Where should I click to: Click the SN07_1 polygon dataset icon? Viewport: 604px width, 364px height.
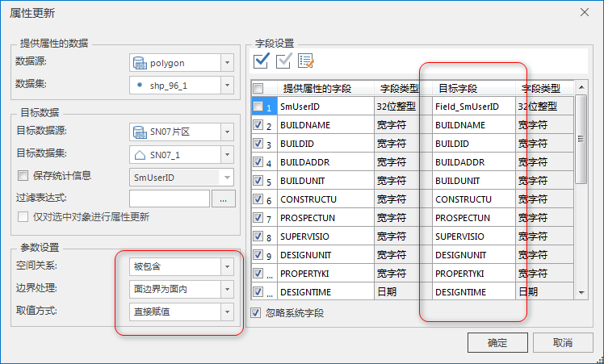coord(140,155)
